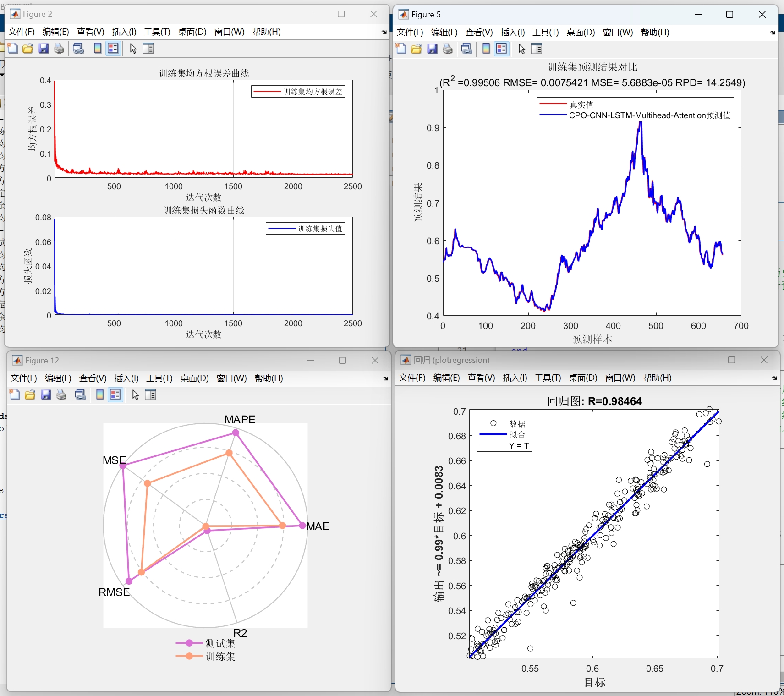Image resolution: width=784 pixels, height=696 pixels.
Task: Maximize the Figure 5 window
Action: [x=730, y=15]
